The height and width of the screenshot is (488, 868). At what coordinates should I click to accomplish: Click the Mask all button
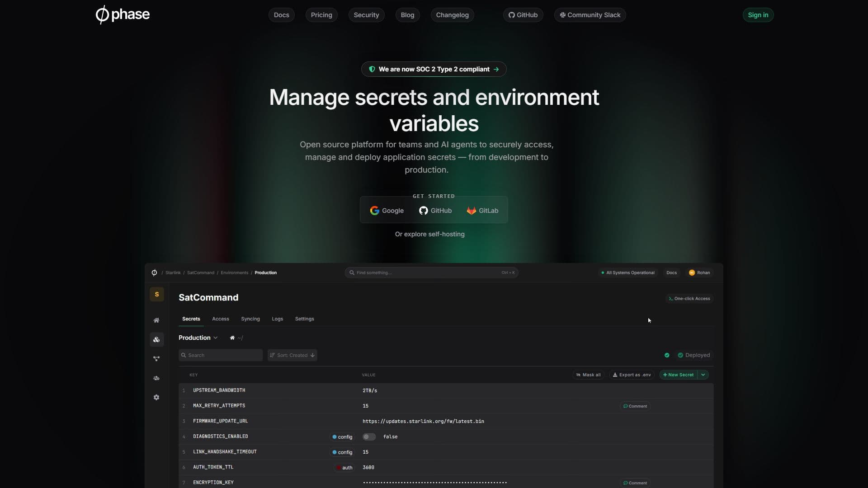coord(589,375)
